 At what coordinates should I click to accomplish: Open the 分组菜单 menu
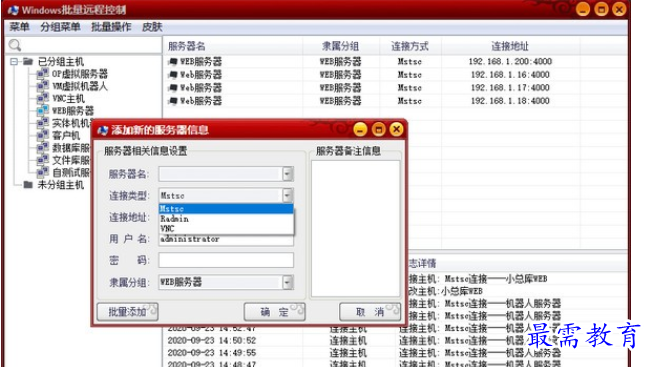pyautogui.click(x=60, y=27)
